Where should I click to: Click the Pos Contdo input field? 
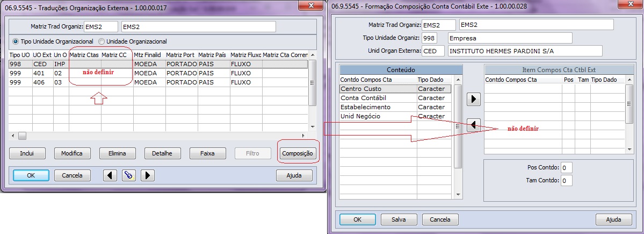566,167
